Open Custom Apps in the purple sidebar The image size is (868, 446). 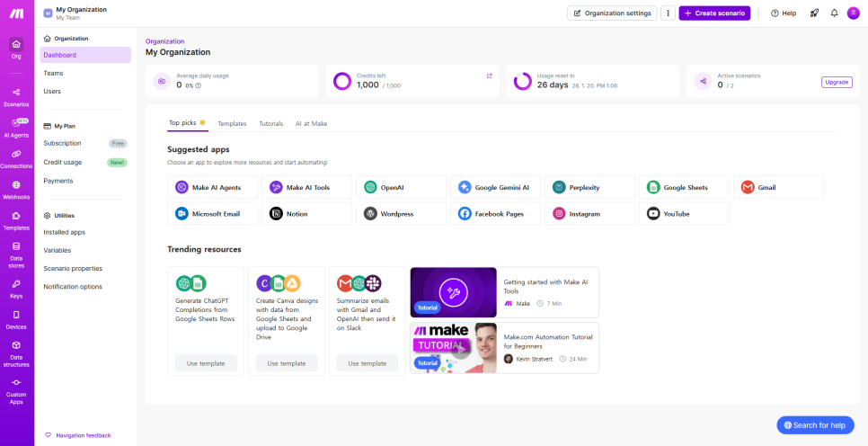[16, 392]
